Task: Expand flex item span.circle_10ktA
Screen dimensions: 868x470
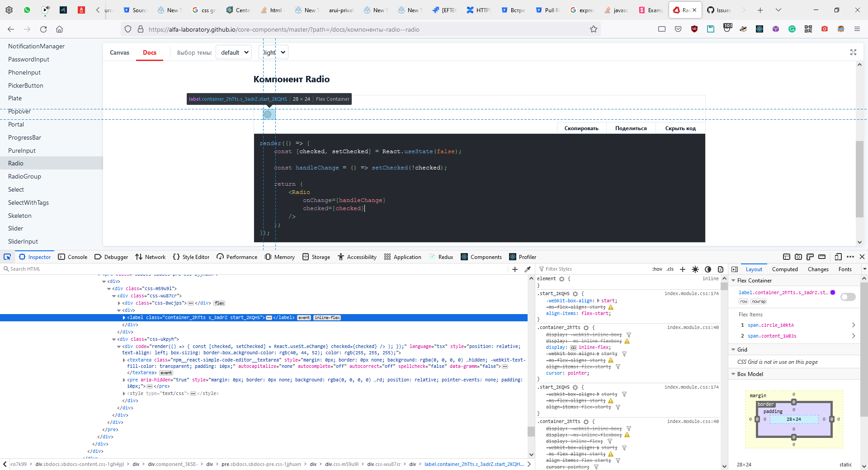Action: 854,325
